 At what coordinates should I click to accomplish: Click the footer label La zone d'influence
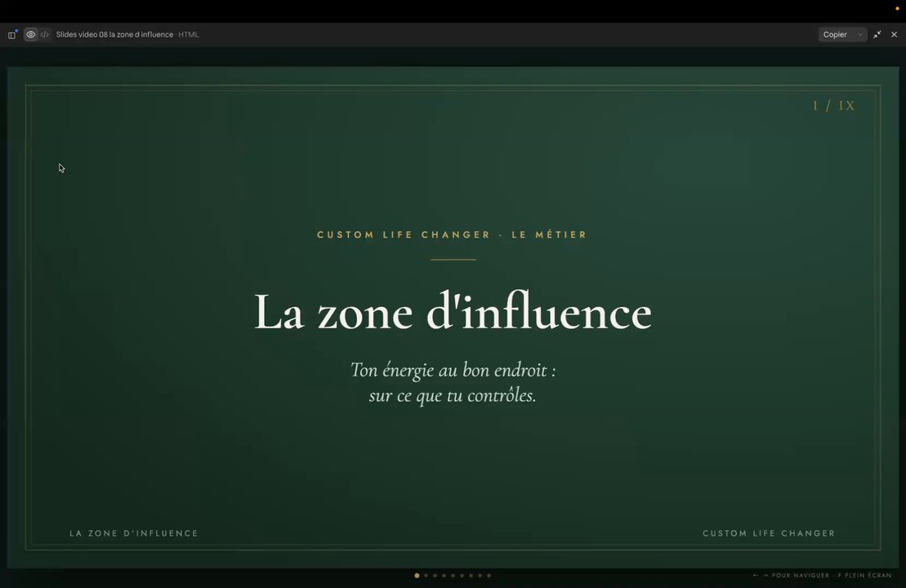(x=133, y=533)
